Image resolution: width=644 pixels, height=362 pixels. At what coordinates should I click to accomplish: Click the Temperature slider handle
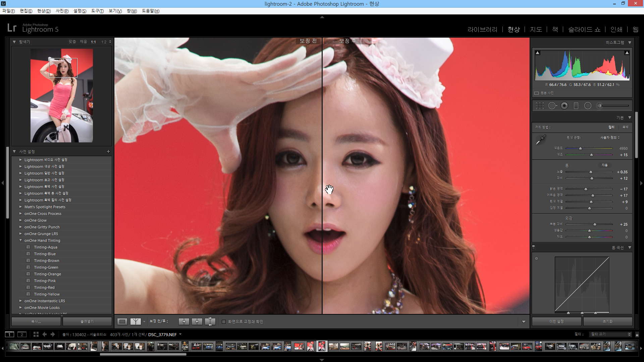(x=580, y=148)
